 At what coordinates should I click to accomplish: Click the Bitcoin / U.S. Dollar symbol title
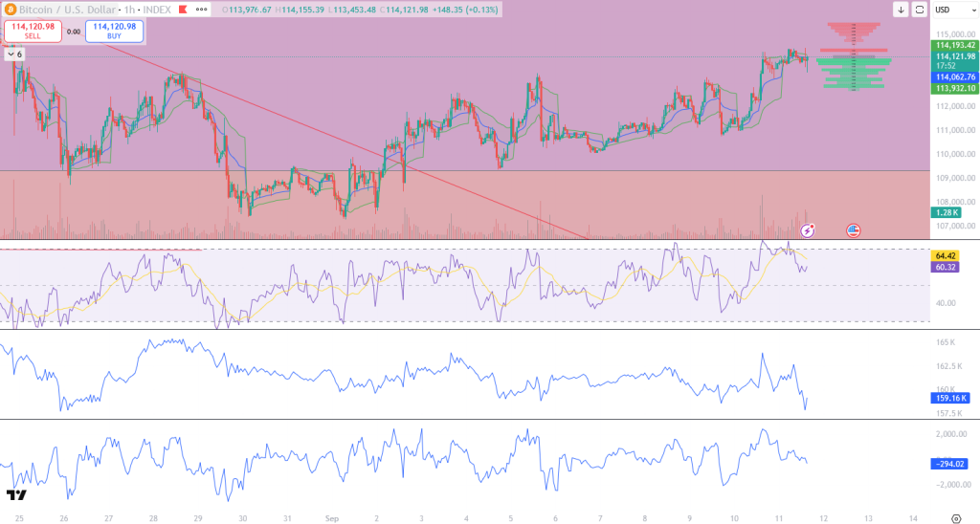pyautogui.click(x=67, y=10)
